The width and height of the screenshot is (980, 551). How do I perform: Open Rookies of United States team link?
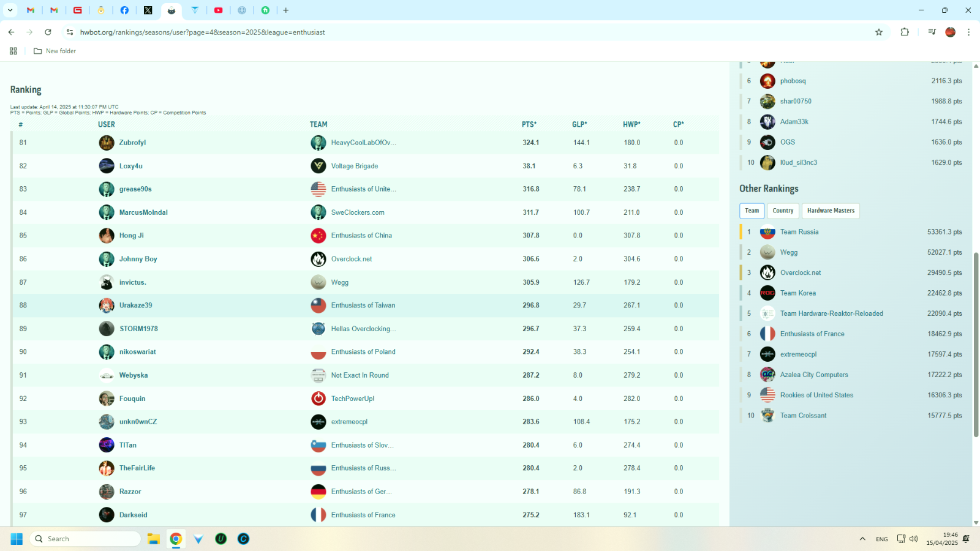[x=816, y=395]
